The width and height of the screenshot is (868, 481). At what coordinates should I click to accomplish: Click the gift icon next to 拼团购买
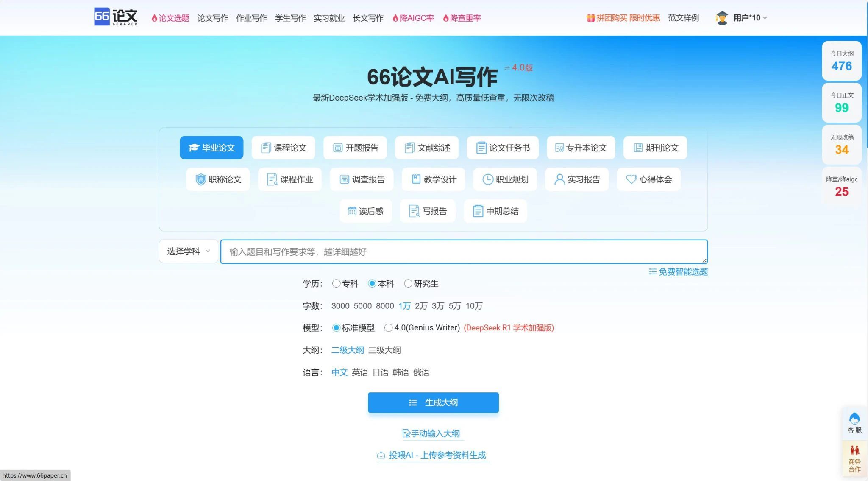(x=590, y=18)
